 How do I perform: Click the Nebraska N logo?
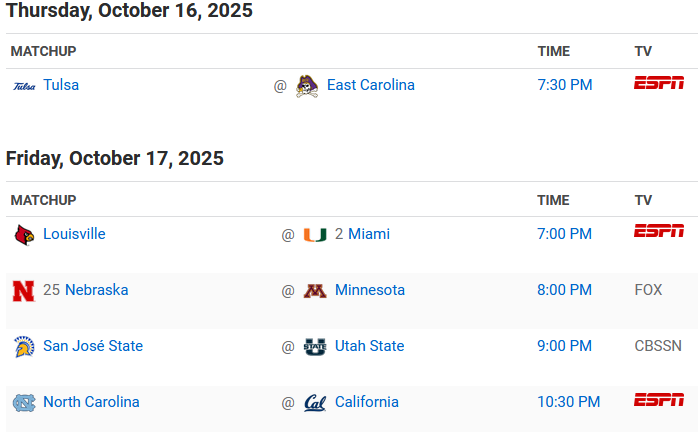pos(23,291)
